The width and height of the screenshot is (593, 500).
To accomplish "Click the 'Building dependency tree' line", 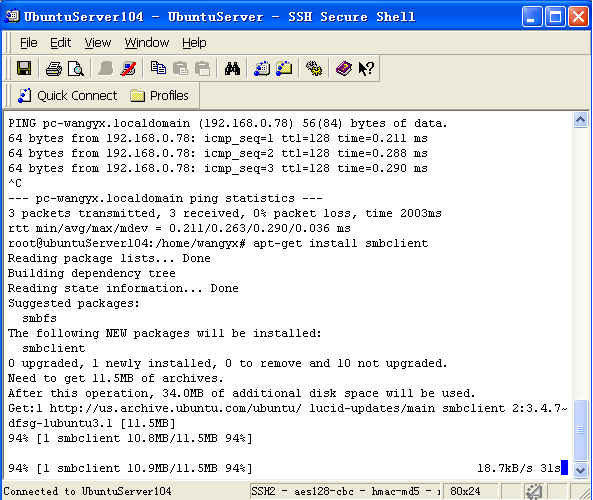I will pyautogui.click(x=92, y=273).
